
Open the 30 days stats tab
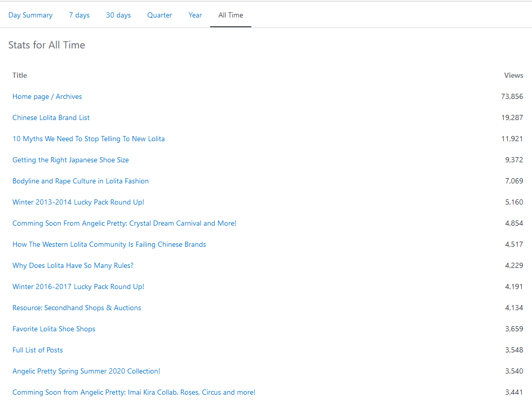click(118, 15)
